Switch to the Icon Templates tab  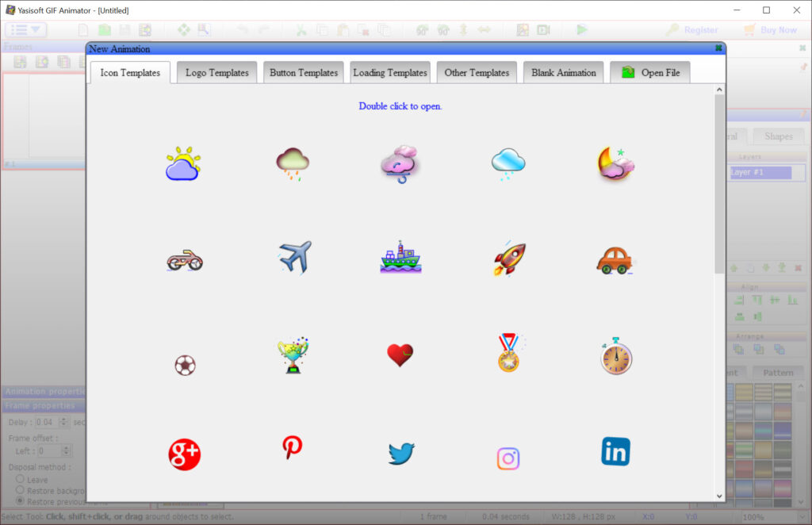tap(130, 72)
